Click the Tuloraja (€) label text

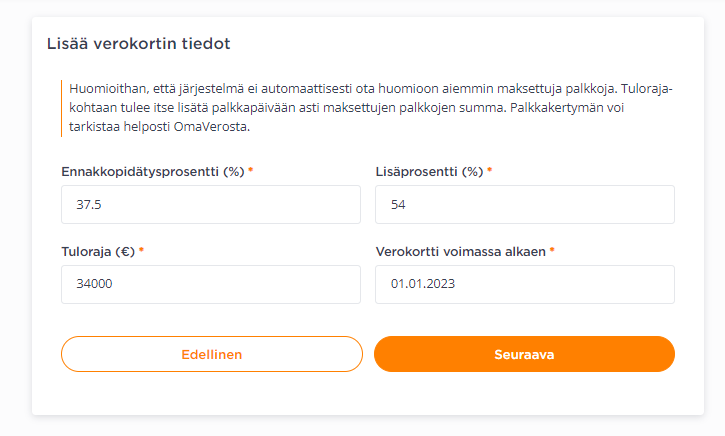pyautogui.click(x=98, y=252)
